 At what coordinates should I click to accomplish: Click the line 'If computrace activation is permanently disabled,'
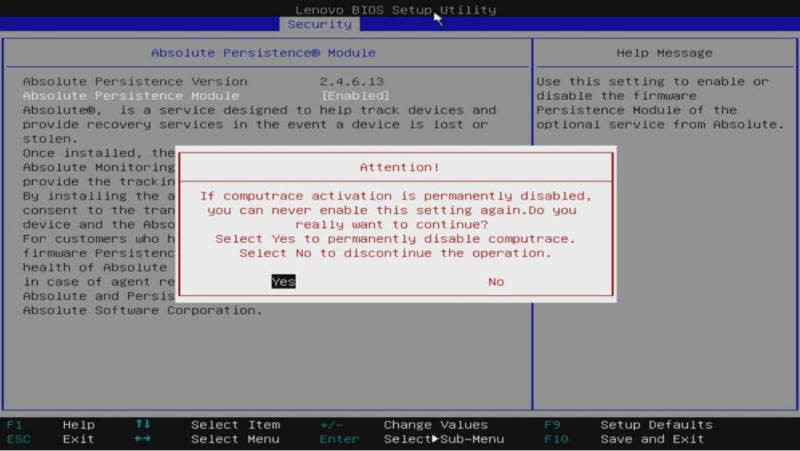[395, 196]
